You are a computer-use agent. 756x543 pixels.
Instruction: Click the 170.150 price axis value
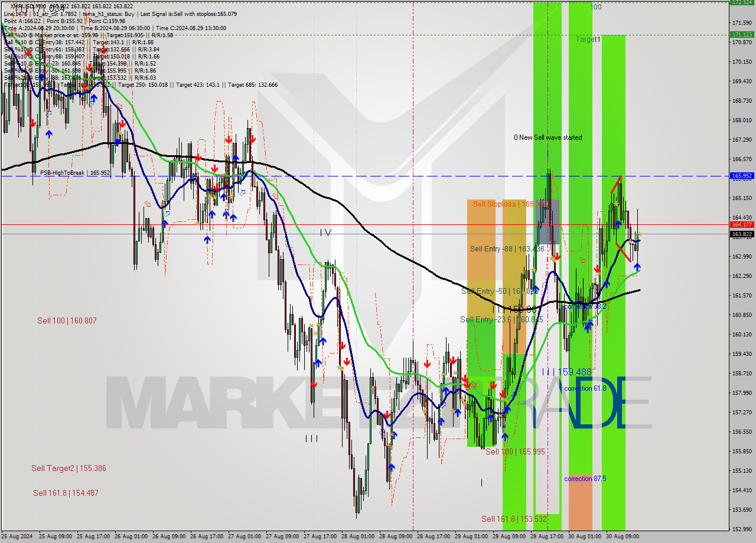point(742,62)
